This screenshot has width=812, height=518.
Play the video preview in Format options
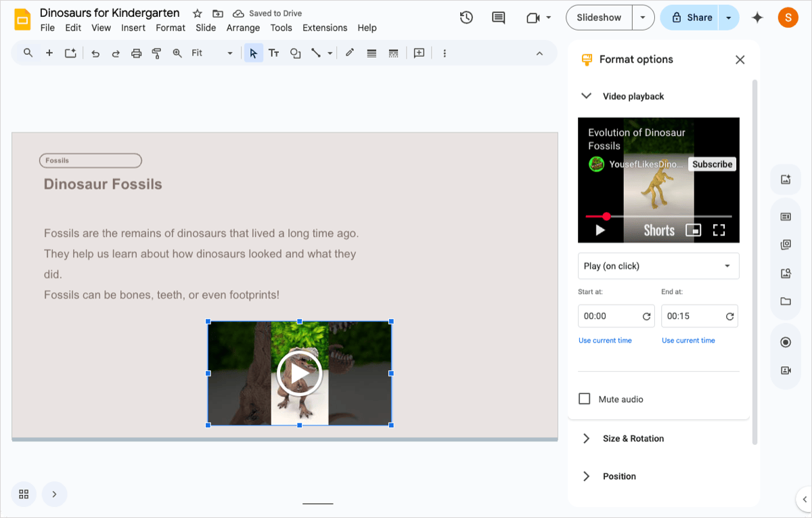(x=600, y=230)
